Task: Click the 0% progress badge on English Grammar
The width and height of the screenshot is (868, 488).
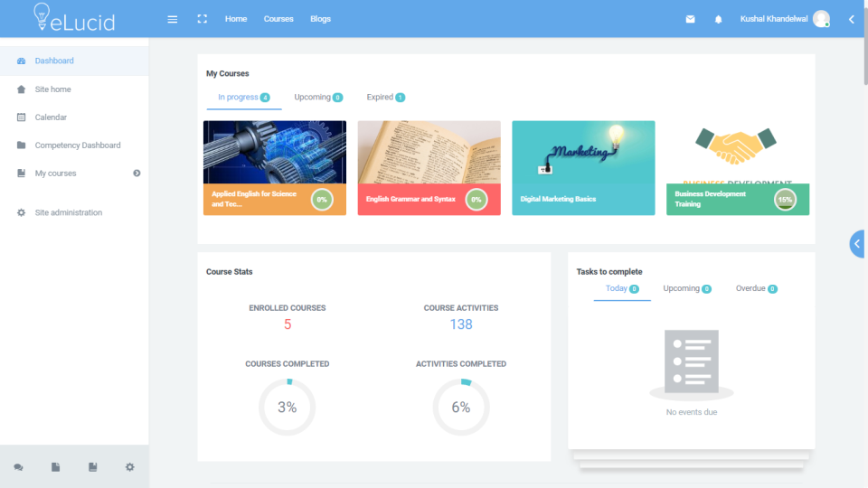Action: pos(476,199)
